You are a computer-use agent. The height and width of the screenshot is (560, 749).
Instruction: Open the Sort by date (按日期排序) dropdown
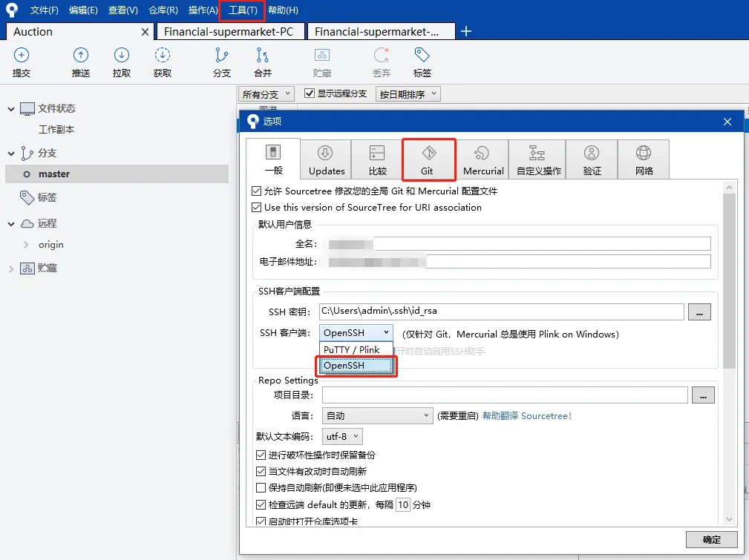click(x=408, y=94)
